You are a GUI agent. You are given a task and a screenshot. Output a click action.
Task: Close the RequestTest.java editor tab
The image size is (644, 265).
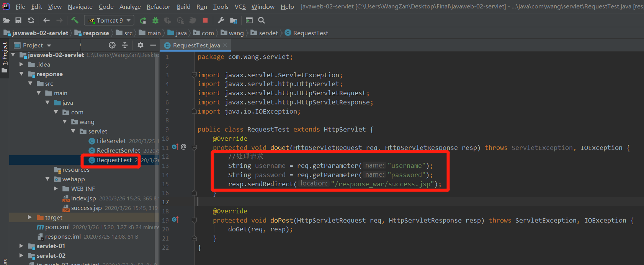tap(225, 45)
